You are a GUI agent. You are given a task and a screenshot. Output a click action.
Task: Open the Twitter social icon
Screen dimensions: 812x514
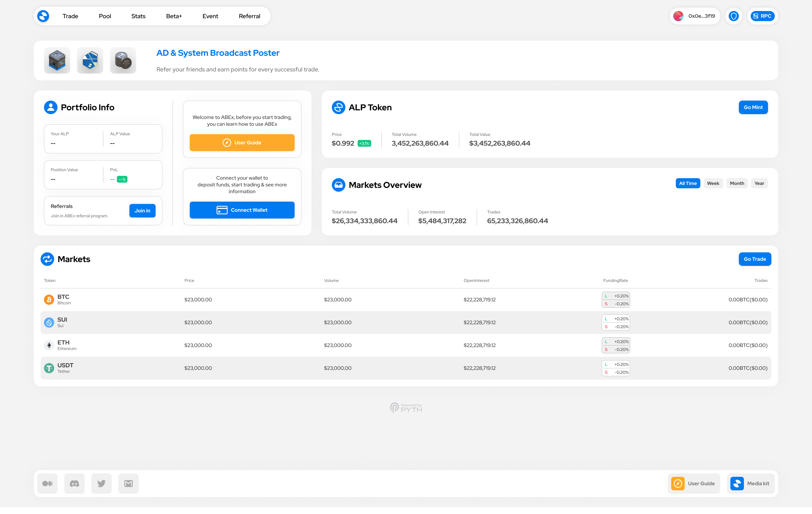pyautogui.click(x=101, y=483)
